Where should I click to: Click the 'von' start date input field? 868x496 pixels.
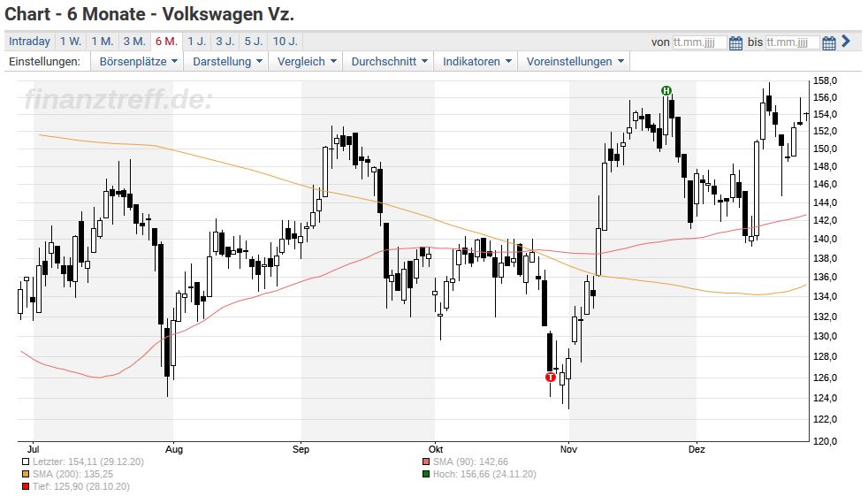[x=699, y=42]
